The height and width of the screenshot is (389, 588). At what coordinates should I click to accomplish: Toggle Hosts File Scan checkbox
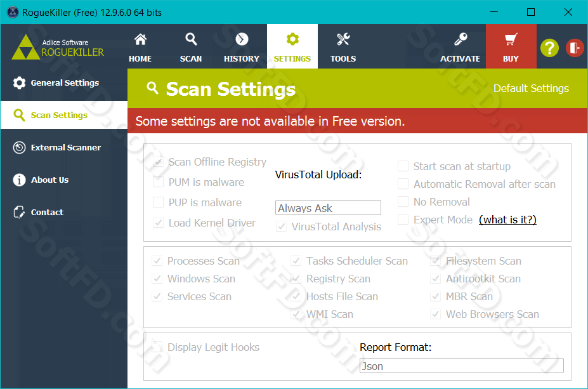[x=296, y=296]
